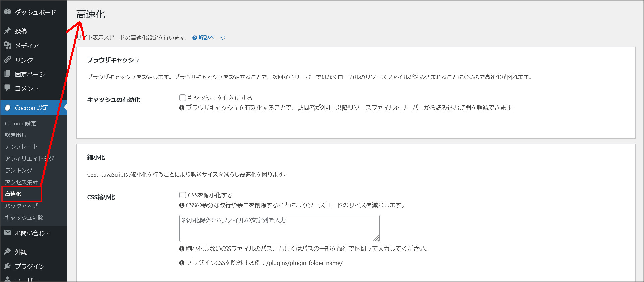
Task: Click the 高速化 page heading
Action: tap(91, 14)
